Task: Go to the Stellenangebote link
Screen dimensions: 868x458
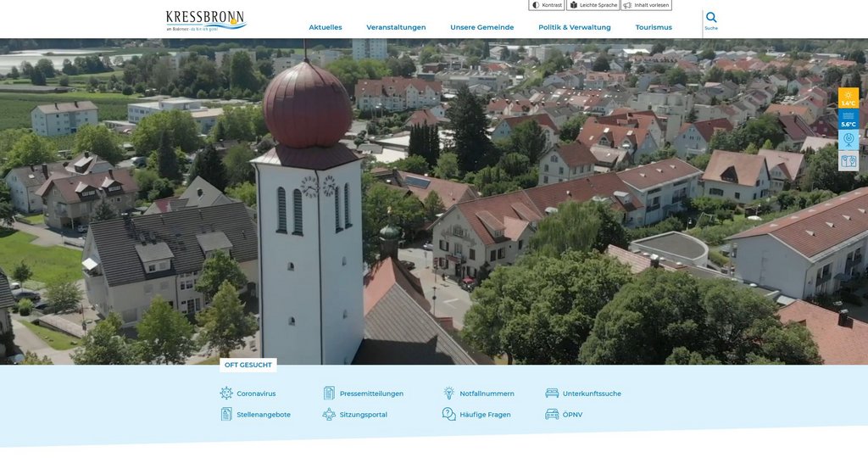Action: 263,415
